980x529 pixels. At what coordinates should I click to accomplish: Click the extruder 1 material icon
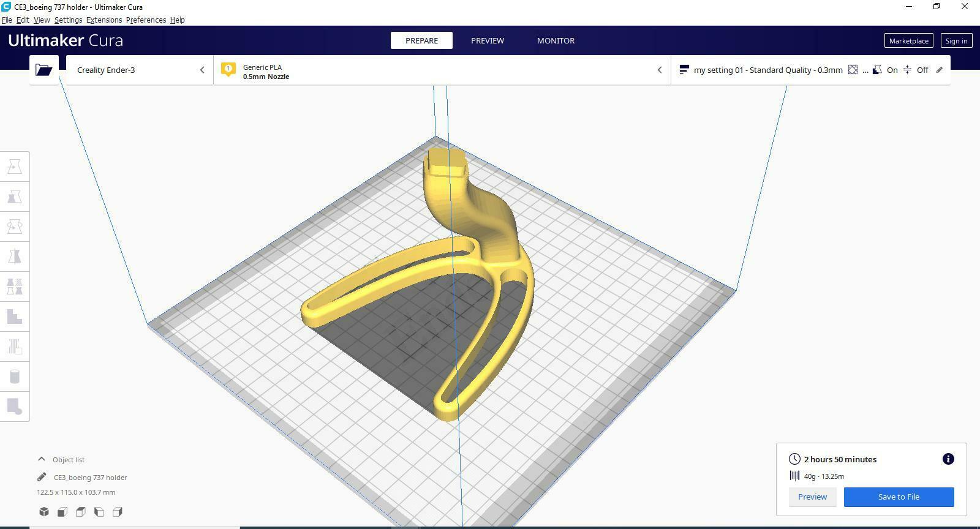pos(228,70)
